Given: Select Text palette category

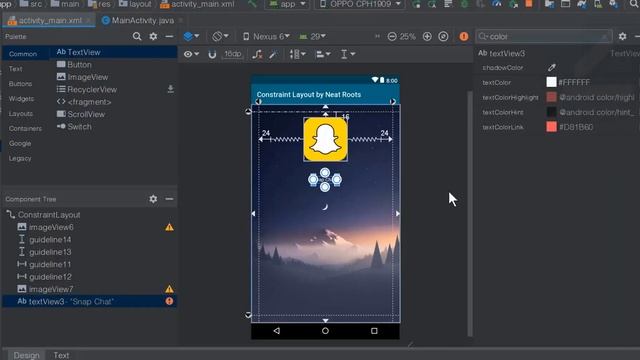Looking at the screenshot, I should click(16, 69).
